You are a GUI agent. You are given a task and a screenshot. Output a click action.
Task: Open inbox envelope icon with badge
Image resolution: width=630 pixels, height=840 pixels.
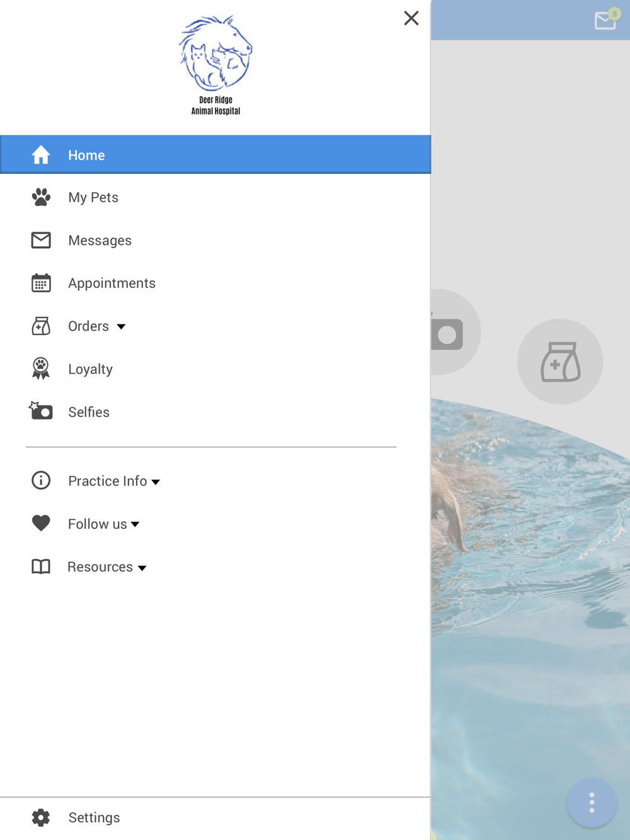606,20
